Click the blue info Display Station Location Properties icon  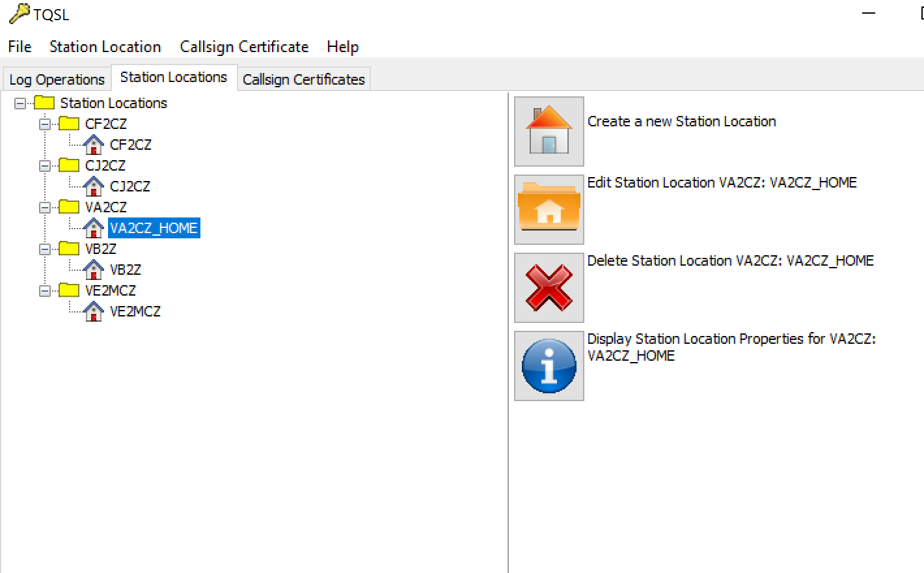(x=549, y=365)
